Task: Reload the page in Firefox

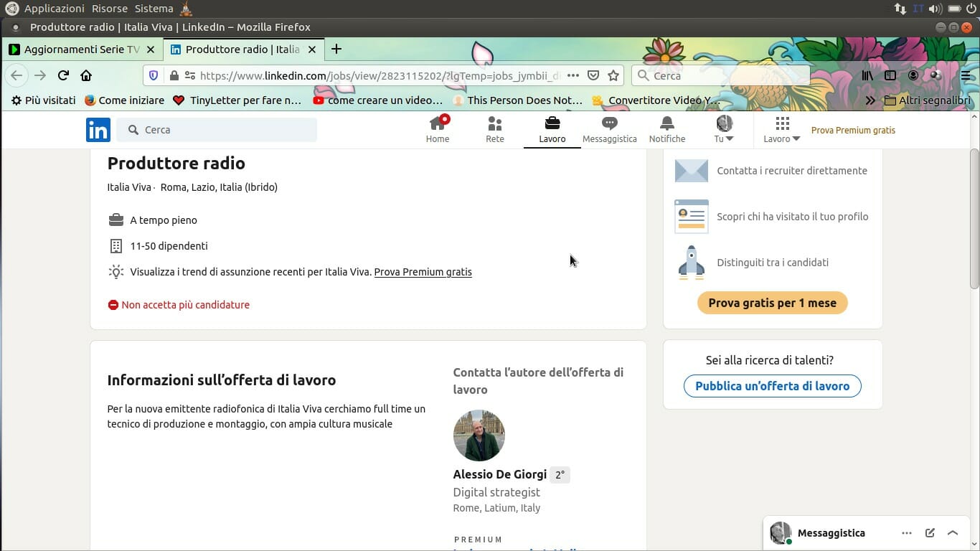Action: tap(63, 75)
